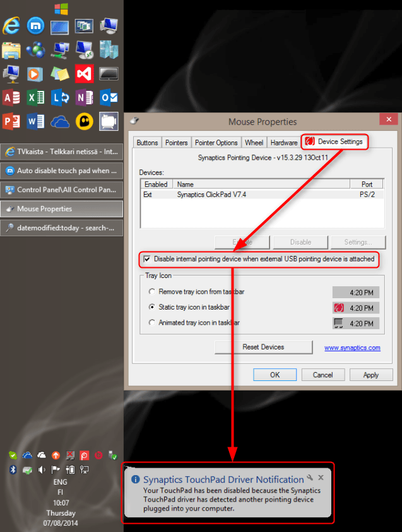
Task: Select Remove tray icon from taskbar
Action: 151,292
